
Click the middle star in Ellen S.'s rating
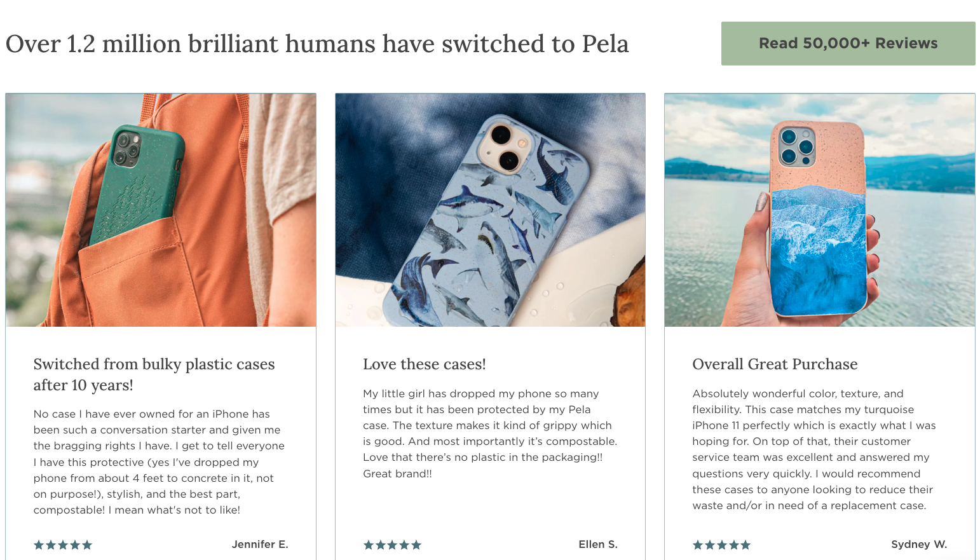tap(392, 545)
